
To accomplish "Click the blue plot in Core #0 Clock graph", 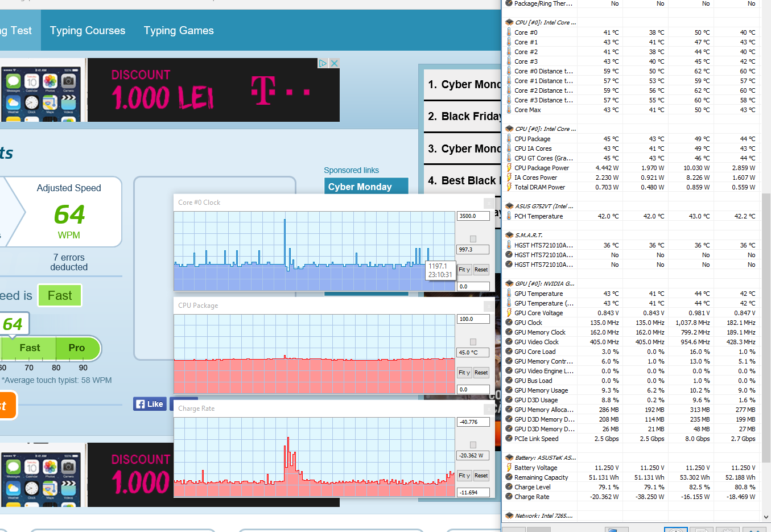I will [315, 251].
